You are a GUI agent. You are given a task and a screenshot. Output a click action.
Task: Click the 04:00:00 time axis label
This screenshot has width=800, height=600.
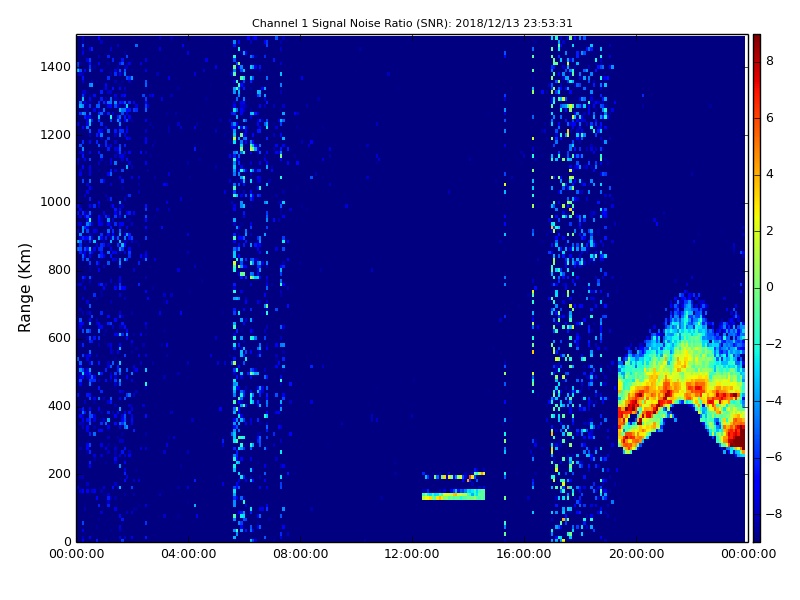(189, 554)
